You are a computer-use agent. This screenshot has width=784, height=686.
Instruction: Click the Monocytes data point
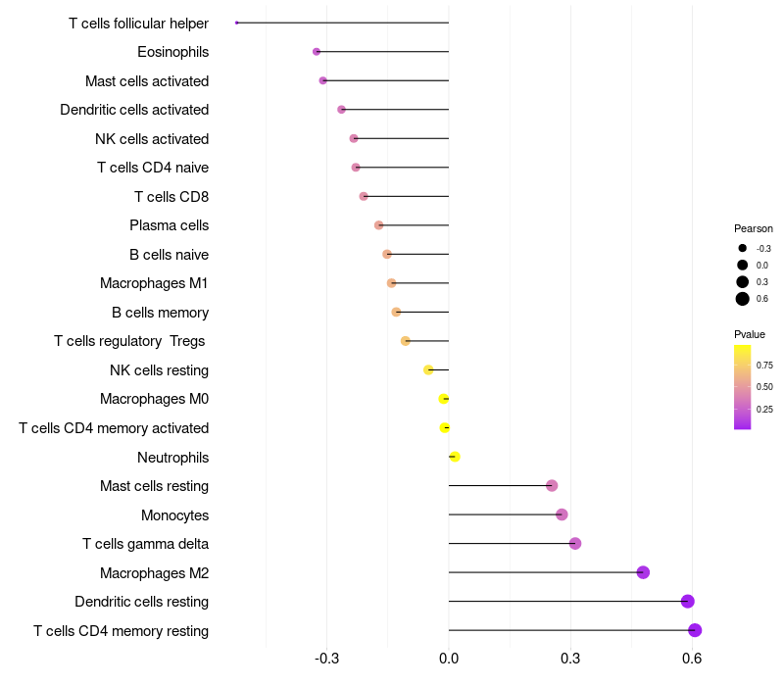point(562,514)
